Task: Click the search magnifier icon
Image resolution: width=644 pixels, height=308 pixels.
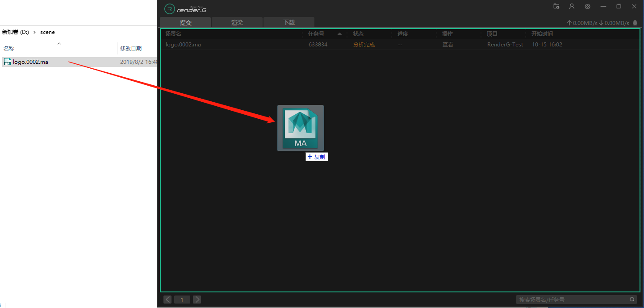Action: [x=632, y=300]
